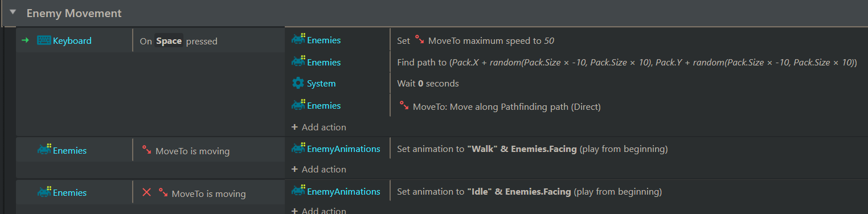Click Enemies icon beside Find path action

[x=298, y=62]
